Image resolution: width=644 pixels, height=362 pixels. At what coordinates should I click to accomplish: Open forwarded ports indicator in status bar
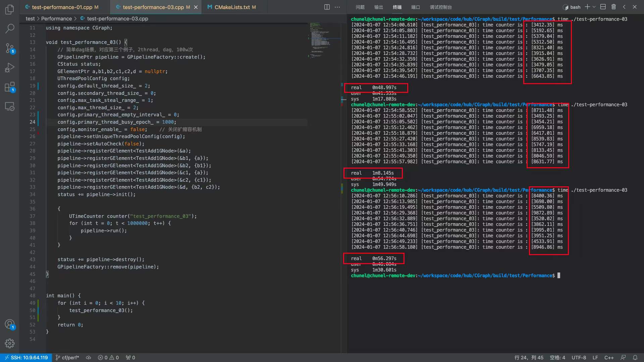click(x=130, y=358)
